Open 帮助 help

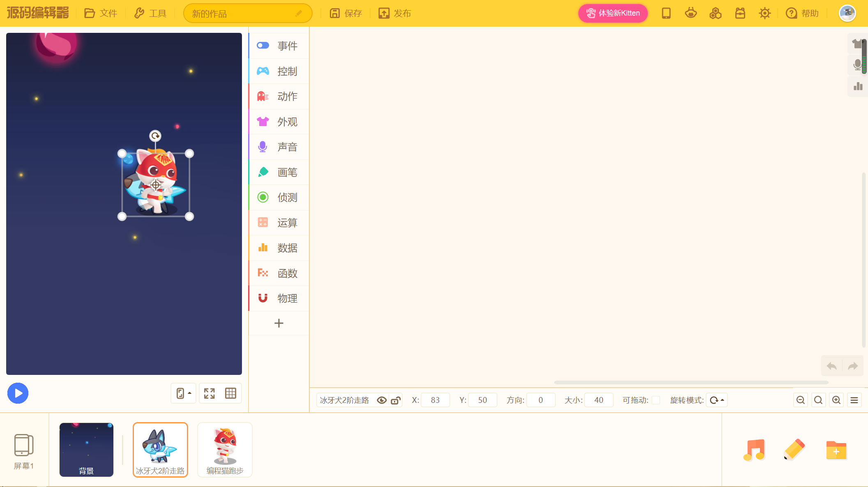point(802,13)
